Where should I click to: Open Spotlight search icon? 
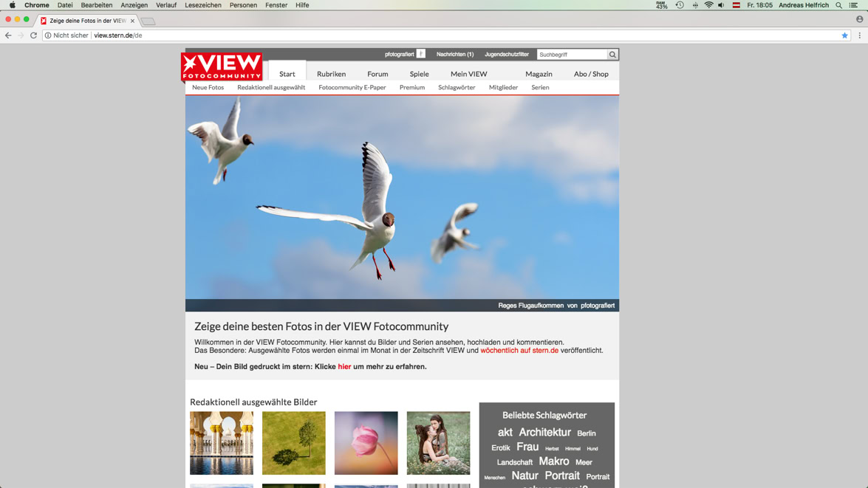[x=839, y=5]
